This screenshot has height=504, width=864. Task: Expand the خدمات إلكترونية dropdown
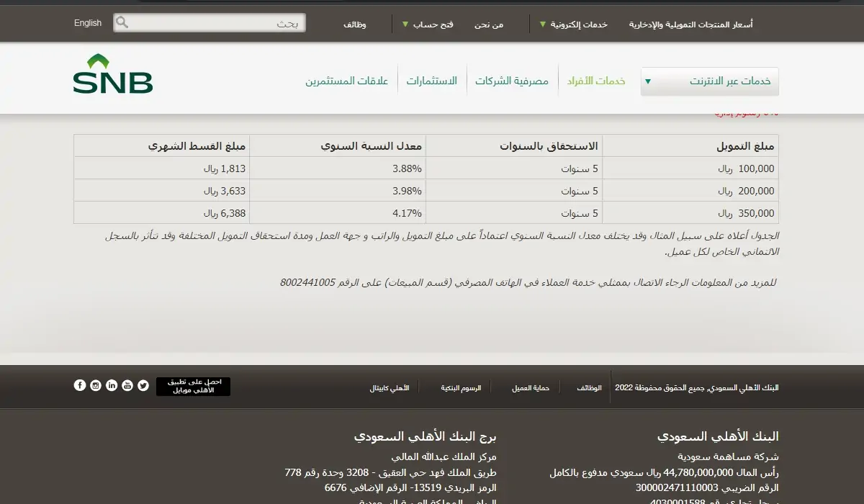tap(574, 24)
